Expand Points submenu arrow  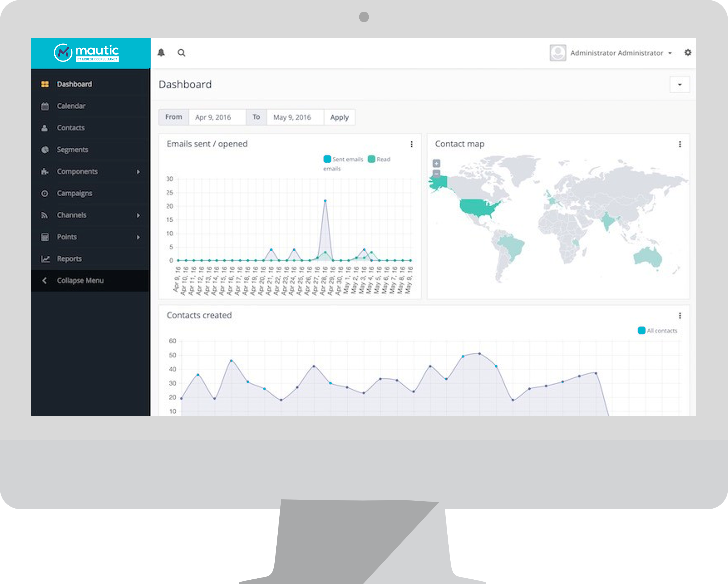(x=138, y=237)
